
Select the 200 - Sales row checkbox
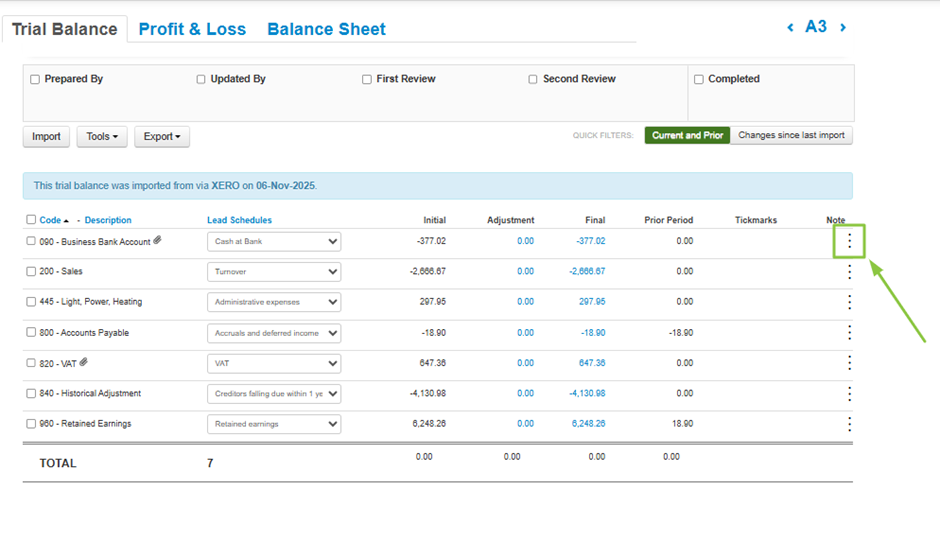click(x=31, y=271)
